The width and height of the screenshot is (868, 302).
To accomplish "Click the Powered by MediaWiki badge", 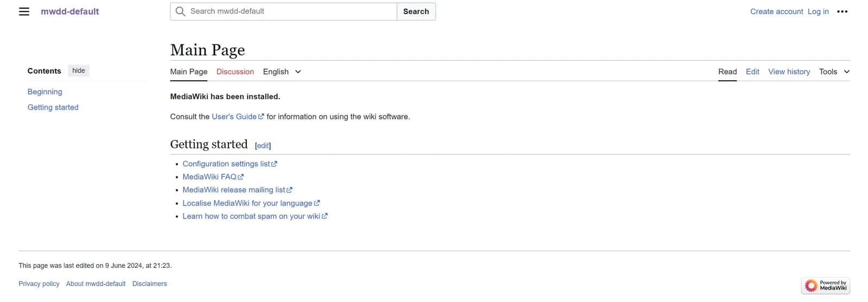I will click(826, 286).
